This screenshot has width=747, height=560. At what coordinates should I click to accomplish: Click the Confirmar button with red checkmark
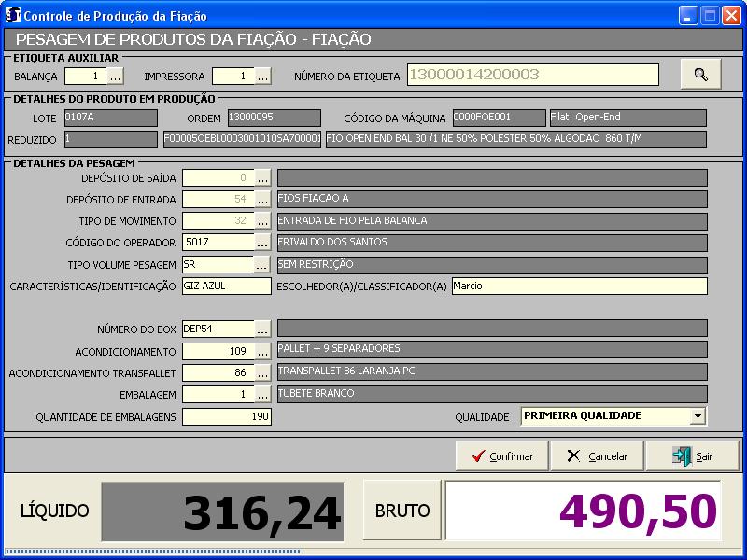tap(501, 456)
